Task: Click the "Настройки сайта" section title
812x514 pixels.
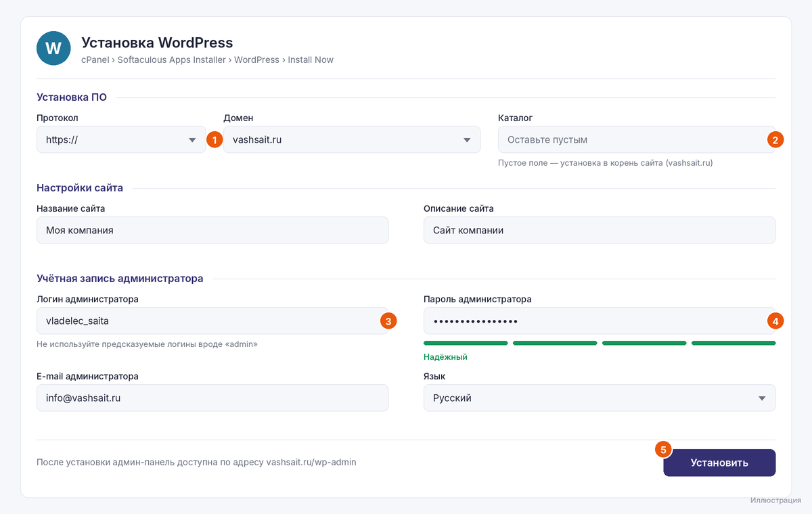Action: point(80,188)
